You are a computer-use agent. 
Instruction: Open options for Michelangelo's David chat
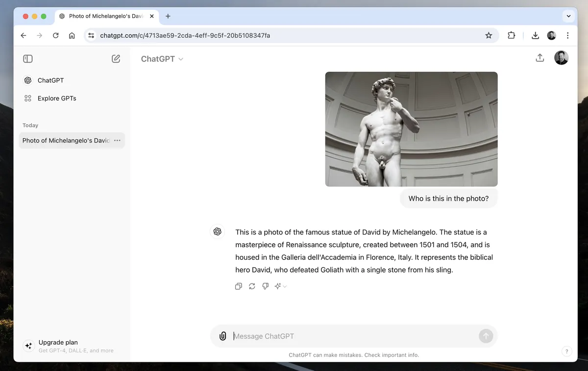coord(117,140)
